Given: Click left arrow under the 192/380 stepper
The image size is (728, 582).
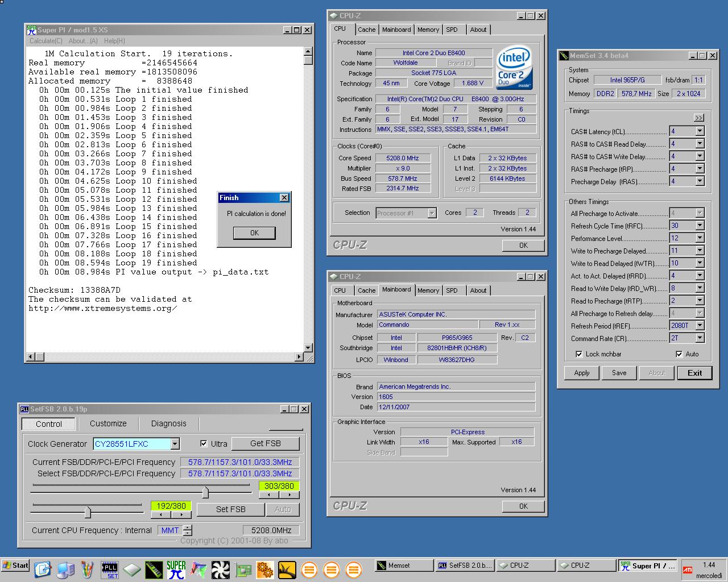Looking at the screenshot, I should pyautogui.click(x=161, y=514).
